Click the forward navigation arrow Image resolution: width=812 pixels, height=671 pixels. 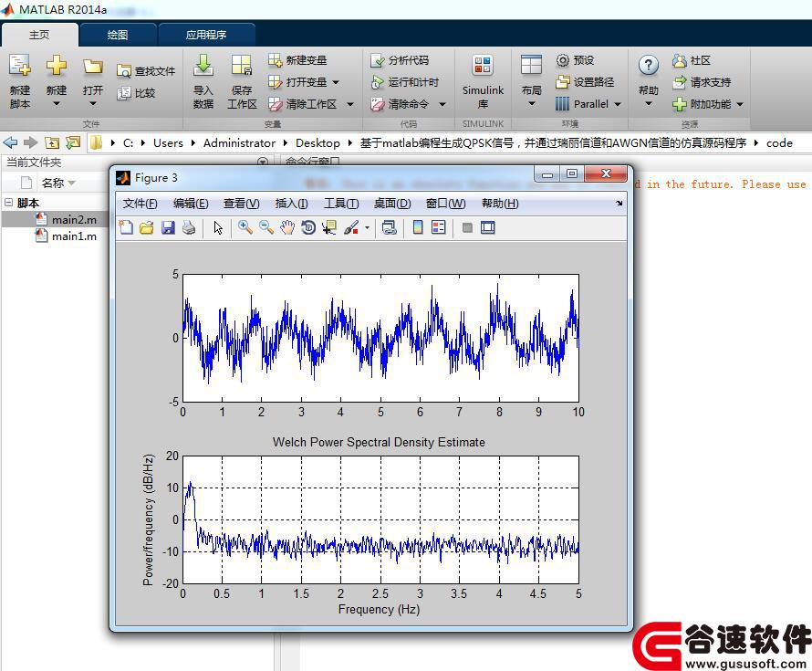click(x=30, y=142)
